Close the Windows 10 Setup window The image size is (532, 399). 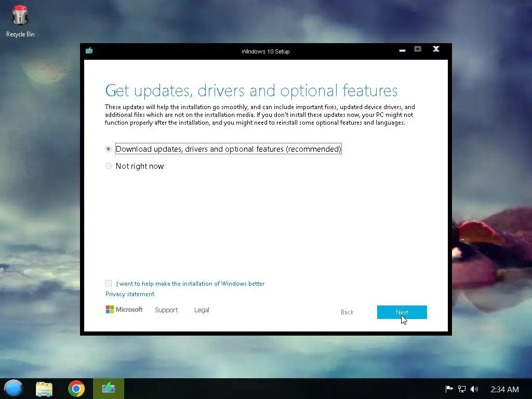436,49
